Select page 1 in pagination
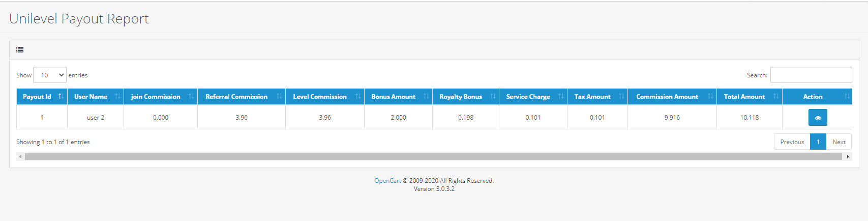868x221 pixels. pos(818,142)
